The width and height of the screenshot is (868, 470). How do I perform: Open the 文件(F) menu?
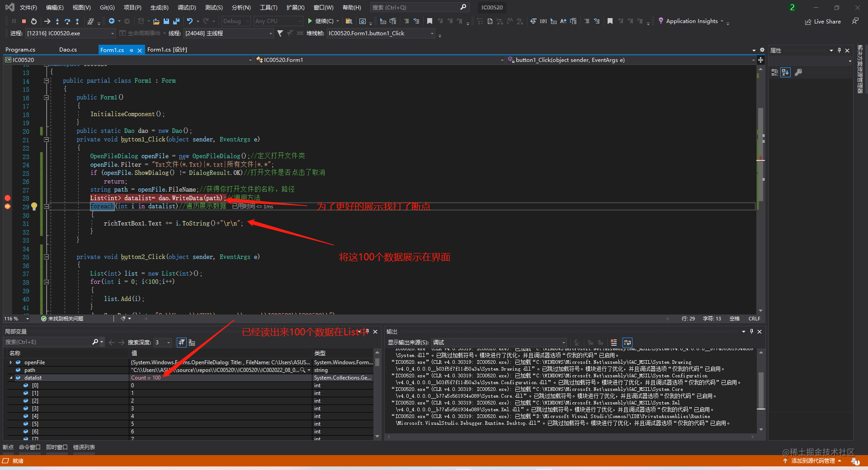pos(28,8)
